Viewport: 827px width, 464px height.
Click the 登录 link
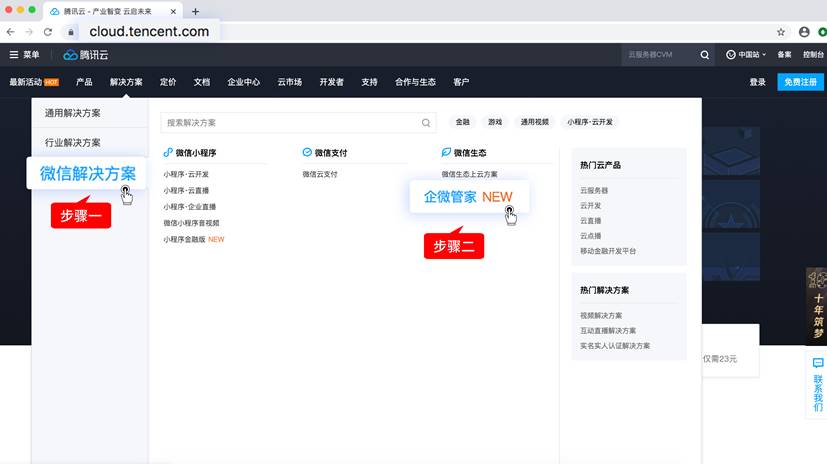click(758, 82)
